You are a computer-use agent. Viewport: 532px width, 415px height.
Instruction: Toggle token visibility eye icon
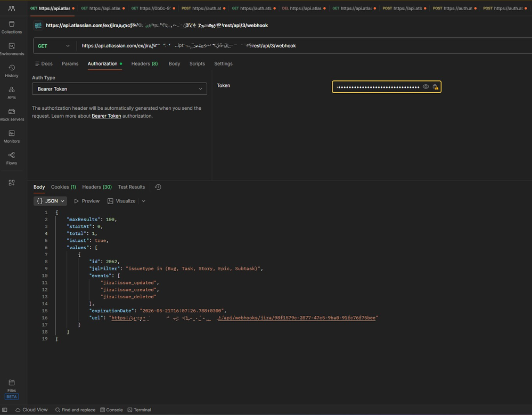426,87
